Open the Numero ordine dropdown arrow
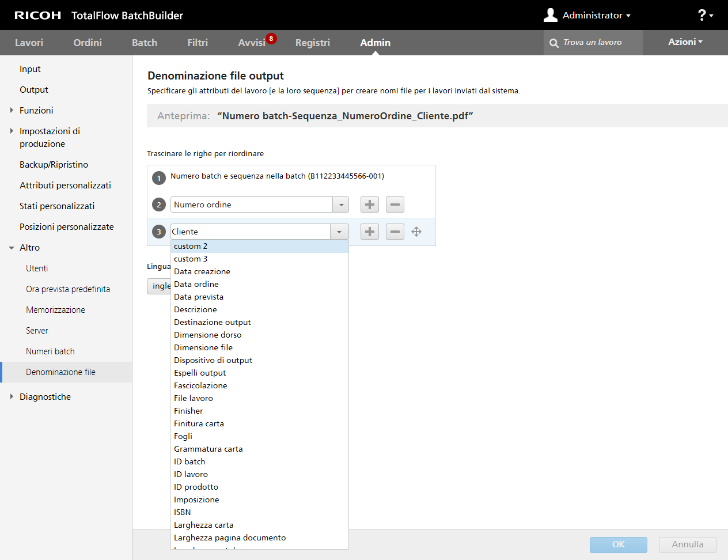Viewport: 728px width, 560px height. (341, 205)
